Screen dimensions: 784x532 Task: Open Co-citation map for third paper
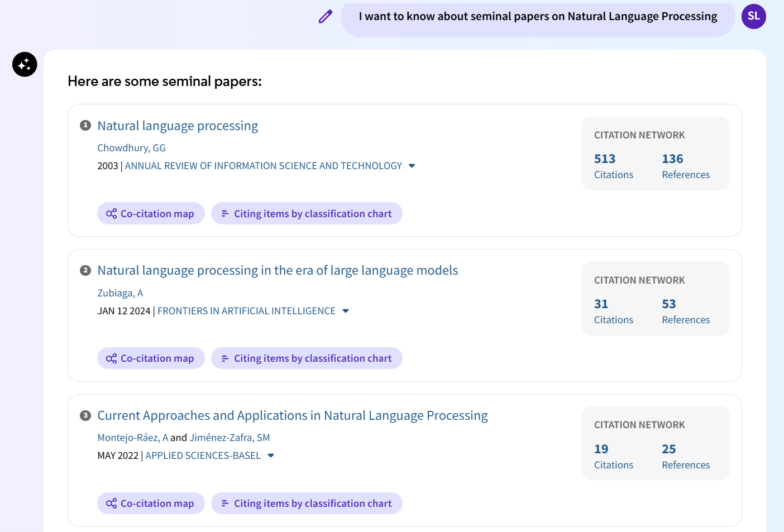[x=151, y=504]
